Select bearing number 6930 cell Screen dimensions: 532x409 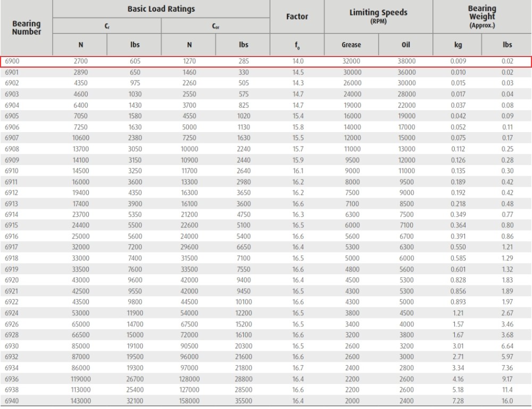point(12,346)
